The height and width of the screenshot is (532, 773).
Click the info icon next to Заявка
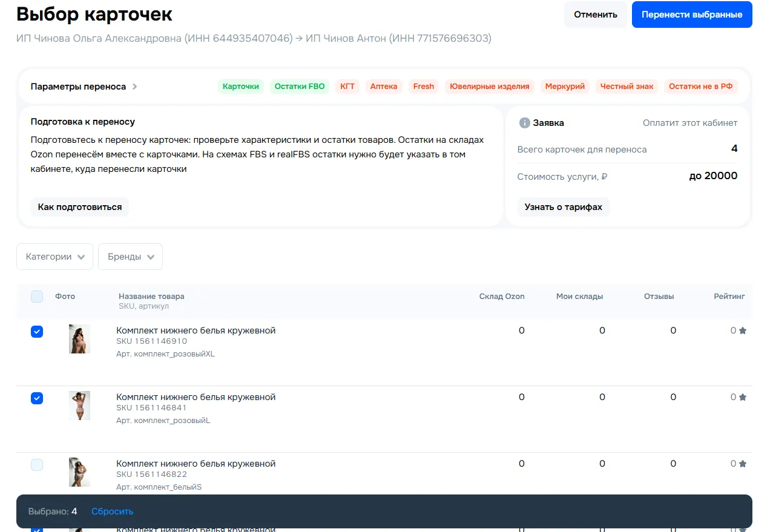click(x=524, y=122)
